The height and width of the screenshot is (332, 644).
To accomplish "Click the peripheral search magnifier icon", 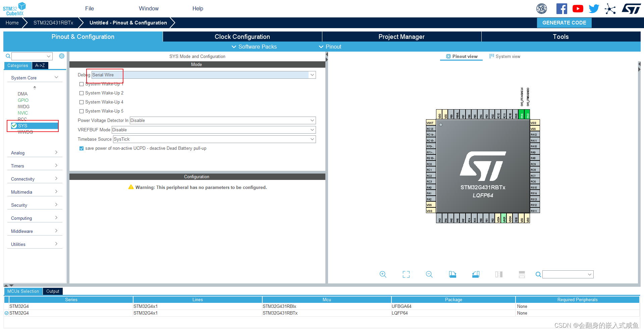I will [x=8, y=56].
